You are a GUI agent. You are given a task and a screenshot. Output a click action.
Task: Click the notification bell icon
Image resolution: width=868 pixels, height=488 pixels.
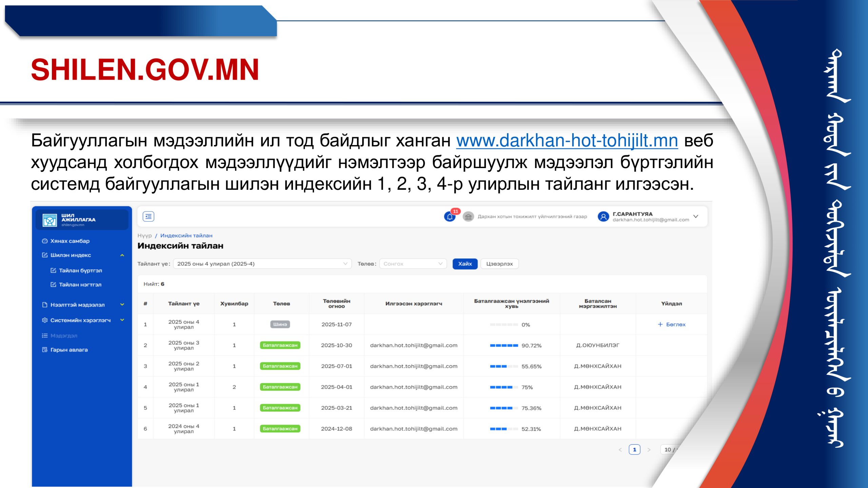click(450, 217)
